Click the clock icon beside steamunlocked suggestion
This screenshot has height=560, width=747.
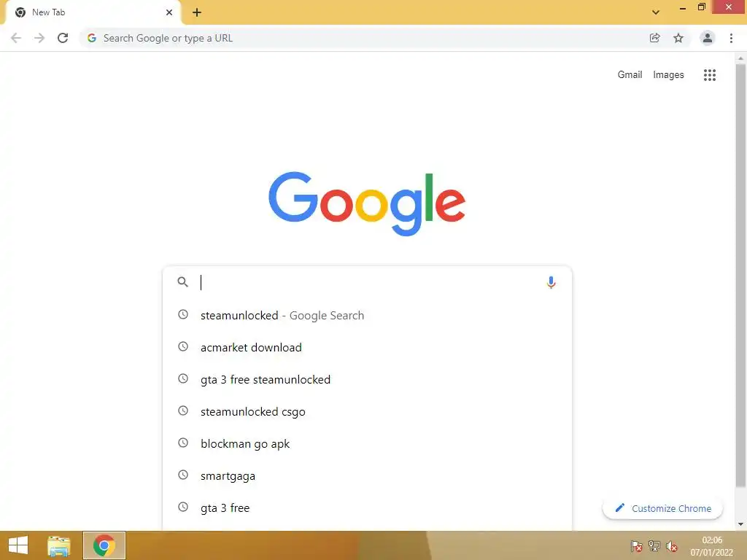[x=183, y=314]
